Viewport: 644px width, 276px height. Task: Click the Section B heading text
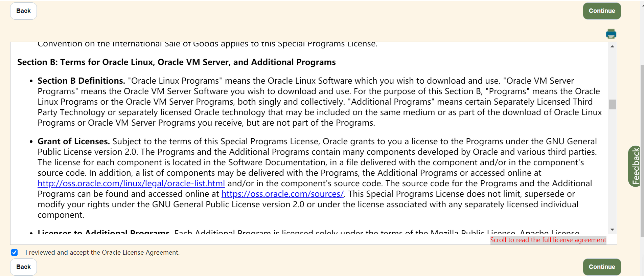(176, 62)
